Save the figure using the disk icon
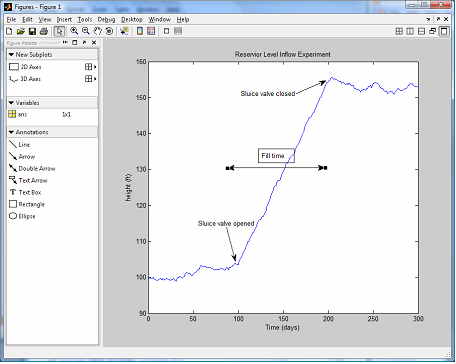Screen dimensions: 456x364 [32, 31]
